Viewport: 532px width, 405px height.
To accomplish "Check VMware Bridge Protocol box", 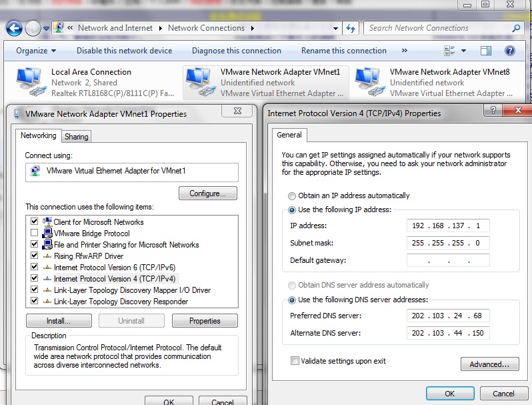I will (34, 233).
